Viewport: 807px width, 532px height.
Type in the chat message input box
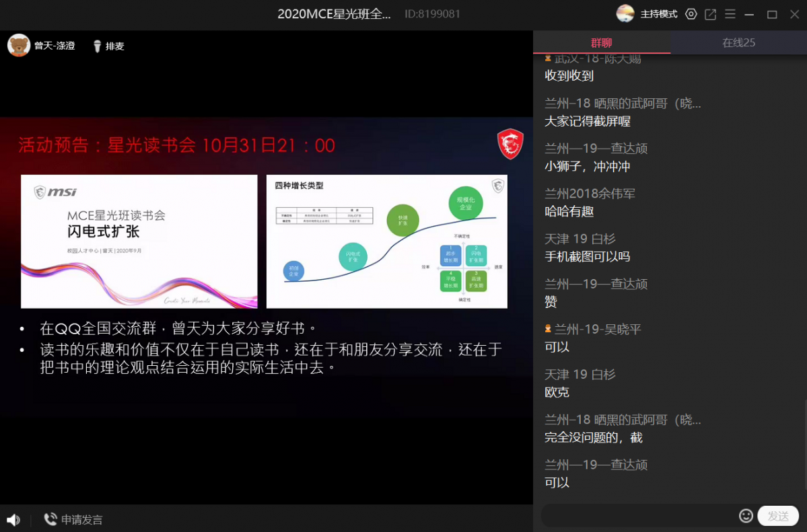click(x=639, y=516)
